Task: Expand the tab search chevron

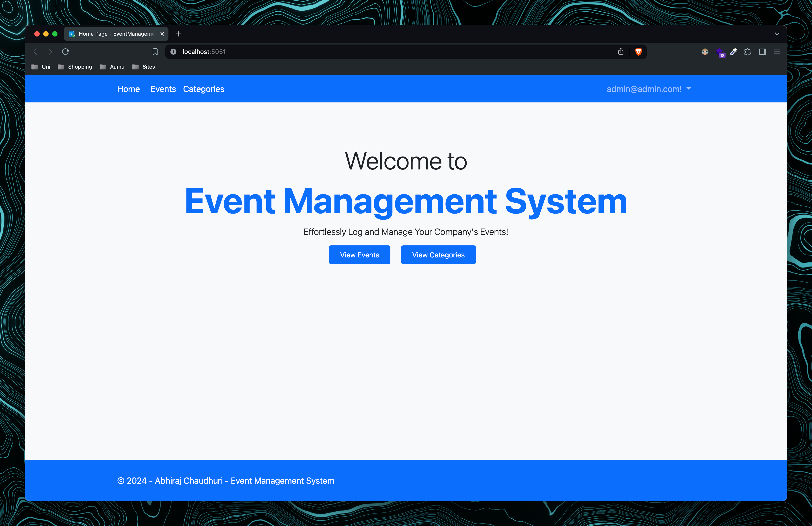Action: pyautogui.click(x=777, y=34)
